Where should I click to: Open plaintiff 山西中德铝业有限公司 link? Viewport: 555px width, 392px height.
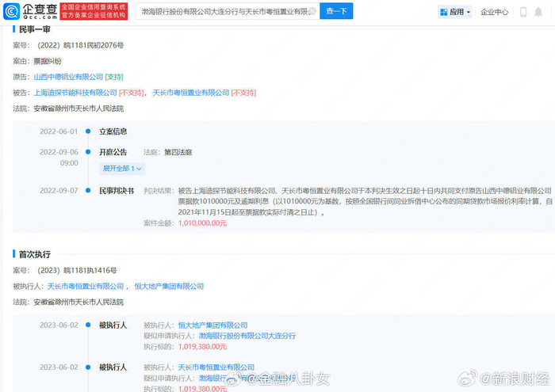[68, 77]
